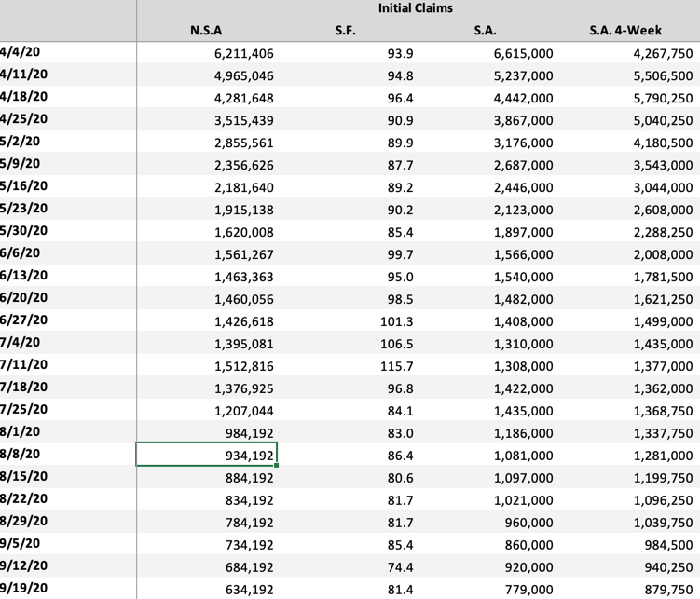The width and height of the screenshot is (700, 599).
Task: Click the Initial Claims header cell
Action: (416, 8)
